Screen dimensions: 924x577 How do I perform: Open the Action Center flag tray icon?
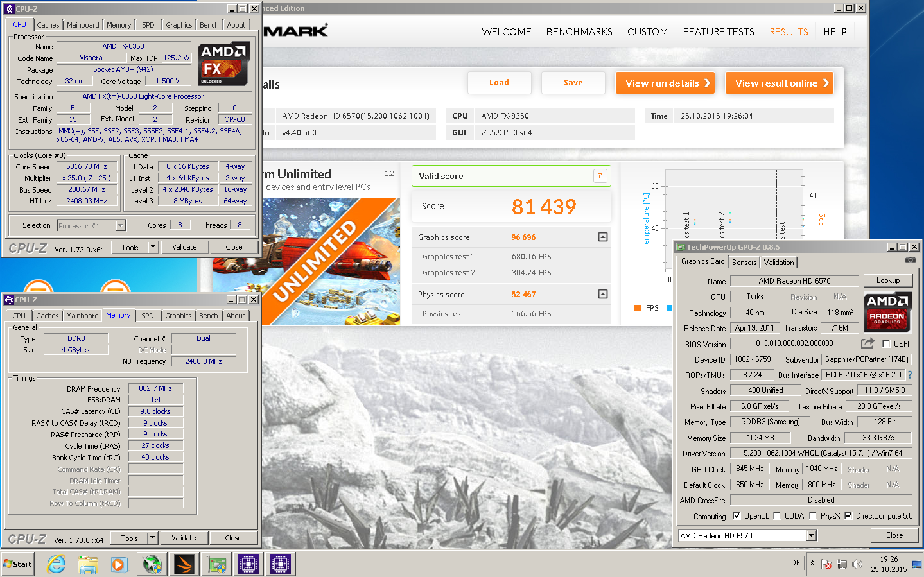tap(826, 564)
